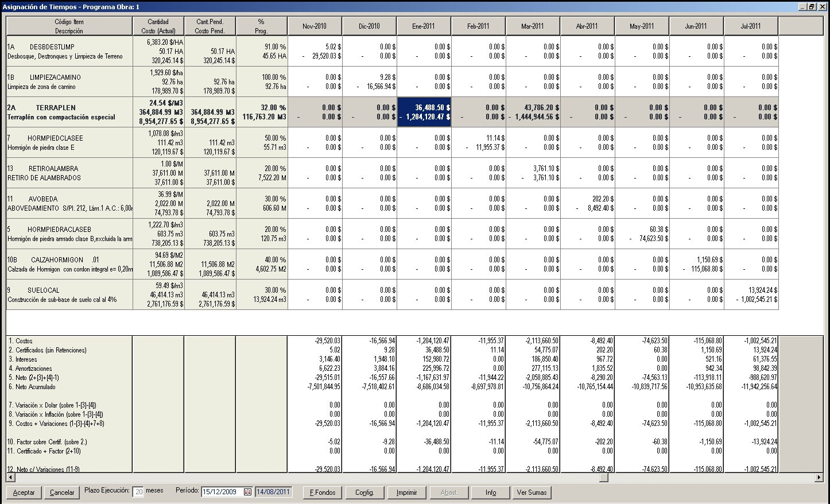This screenshot has width=830, height=504.
Task: Open the F.Fondos dialog
Action: [x=323, y=493]
